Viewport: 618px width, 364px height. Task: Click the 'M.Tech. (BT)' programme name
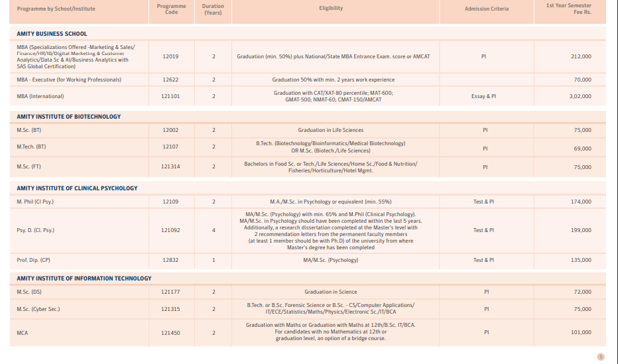point(31,147)
